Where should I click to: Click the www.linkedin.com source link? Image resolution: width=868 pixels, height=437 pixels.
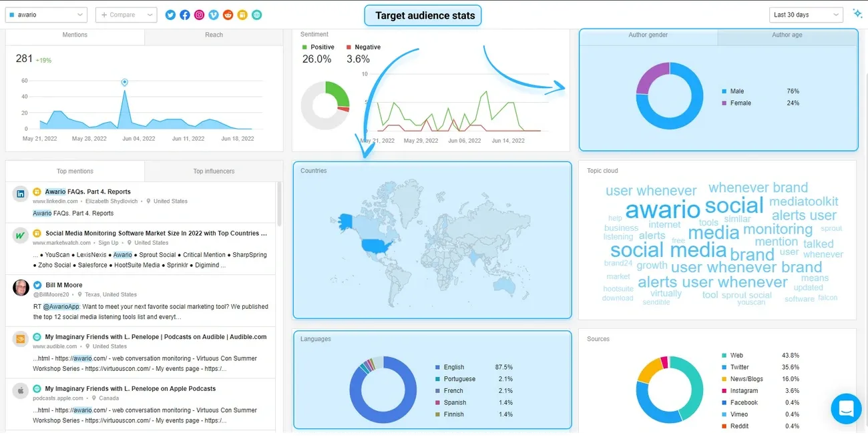click(56, 201)
